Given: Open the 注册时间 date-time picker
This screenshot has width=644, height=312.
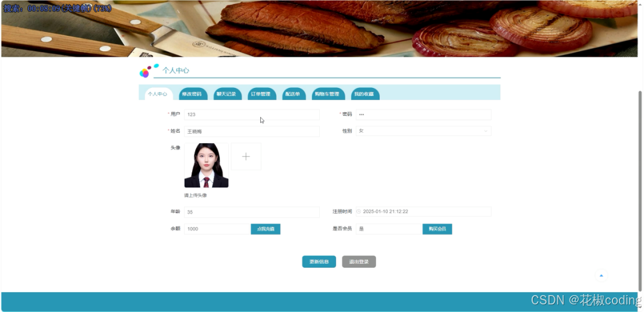Looking at the screenshot, I should click(x=423, y=211).
